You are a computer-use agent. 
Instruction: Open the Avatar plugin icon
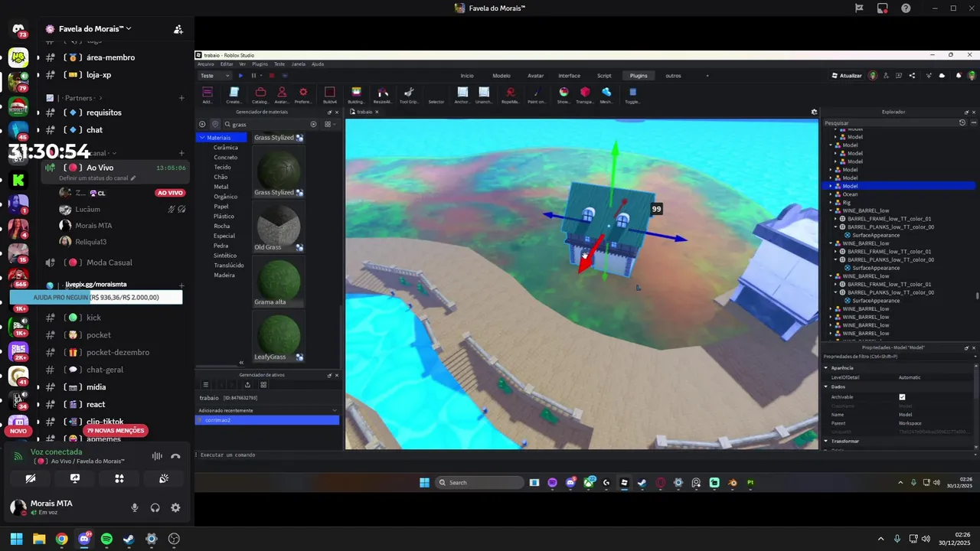coord(282,95)
